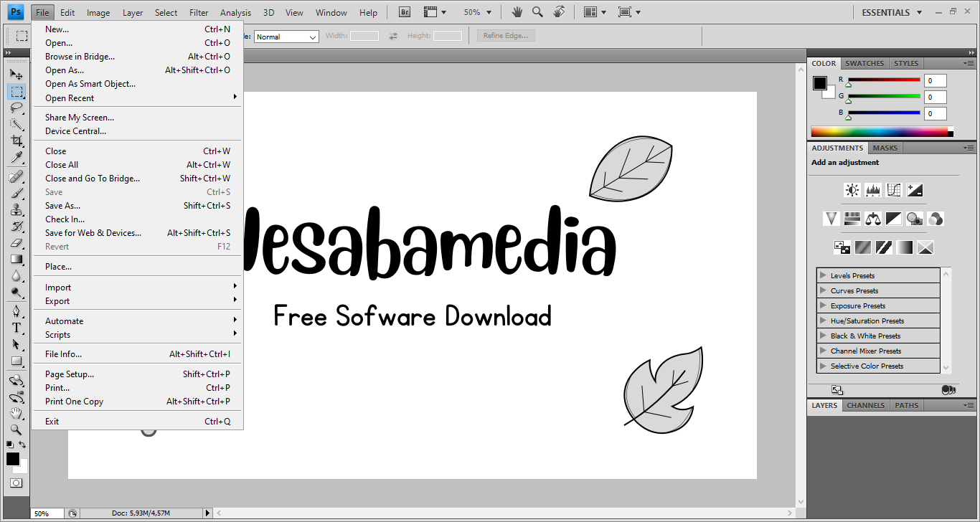Pick the Horizontal Type tool

17,328
